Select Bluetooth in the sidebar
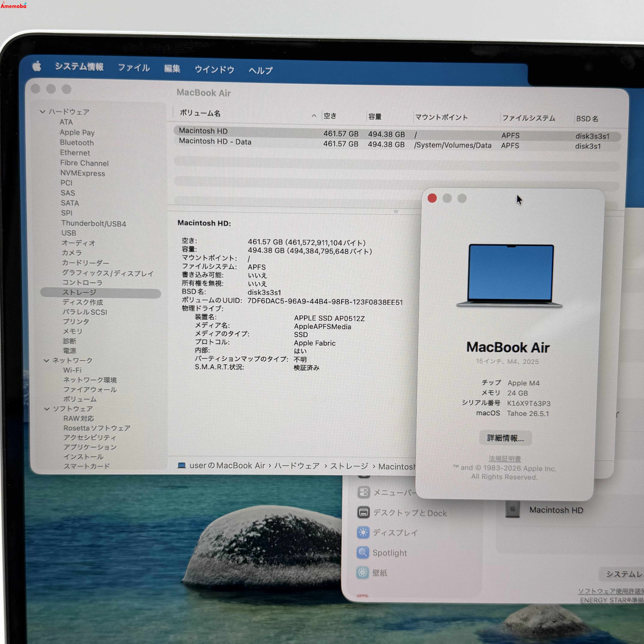Image resolution: width=644 pixels, height=644 pixels. click(x=77, y=143)
